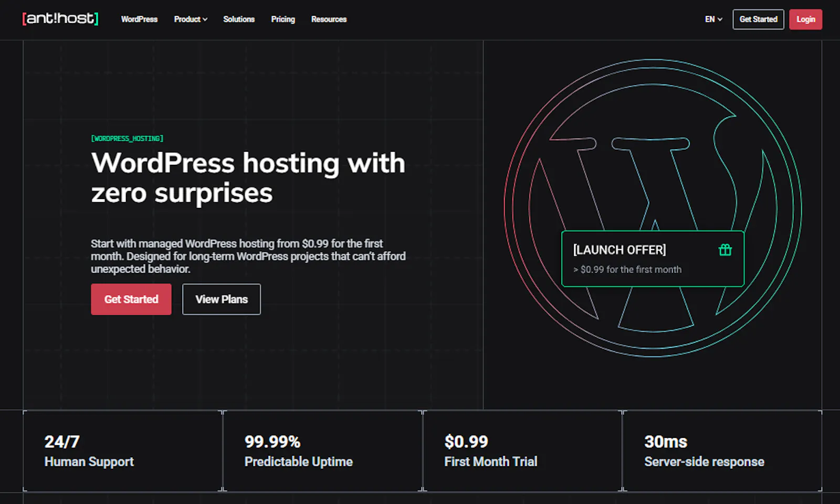Viewport: 840px width, 504px height.
Task: Open the WordPress nav menu item
Action: [x=139, y=19]
